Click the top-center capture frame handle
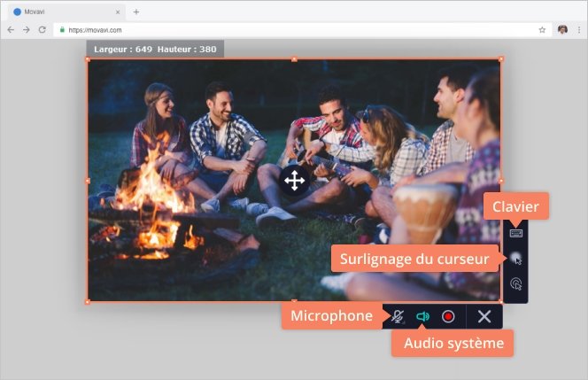Image resolution: width=588 pixels, height=380 pixels. (294, 58)
